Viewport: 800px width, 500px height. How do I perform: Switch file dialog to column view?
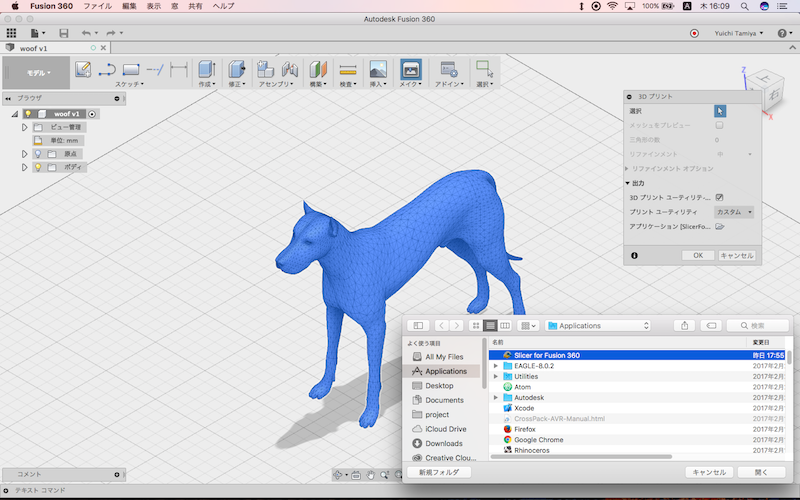click(505, 326)
